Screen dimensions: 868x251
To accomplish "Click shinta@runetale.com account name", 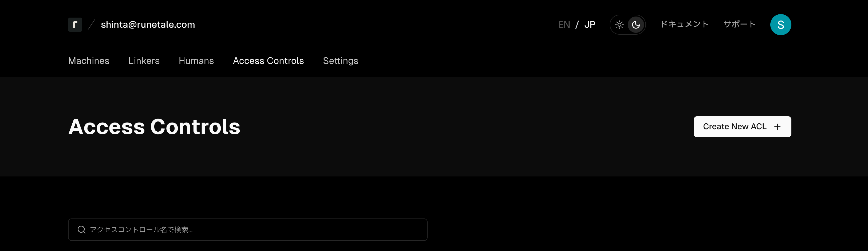I will pyautogui.click(x=148, y=25).
